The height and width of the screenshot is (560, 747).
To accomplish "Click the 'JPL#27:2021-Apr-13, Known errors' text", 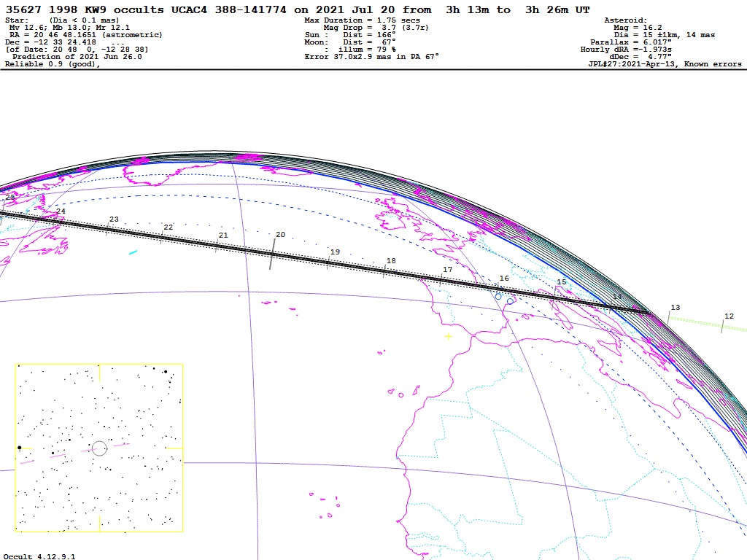I will coord(665,64).
